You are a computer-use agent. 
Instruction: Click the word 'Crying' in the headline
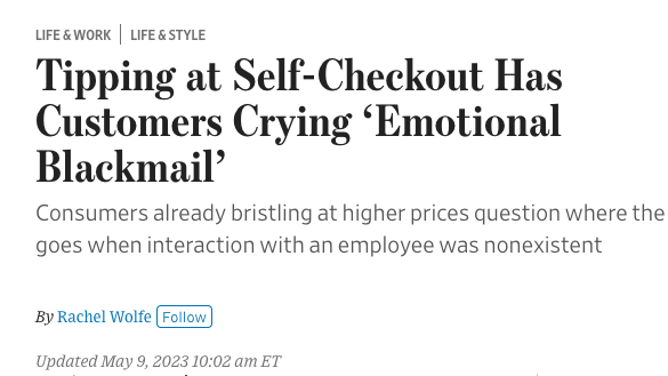tap(292, 123)
